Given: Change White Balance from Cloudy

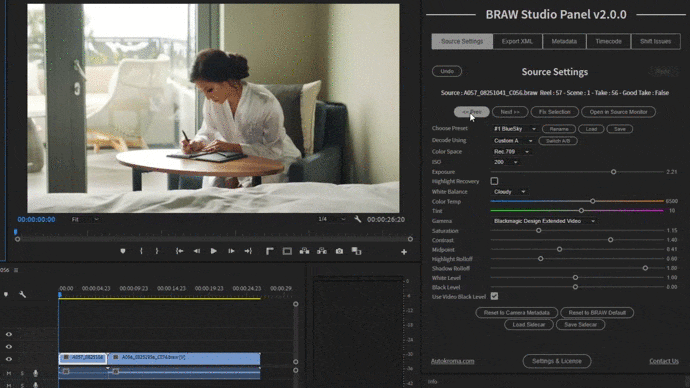Looking at the screenshot, I should pyautogui.click(x=510, y=192).
